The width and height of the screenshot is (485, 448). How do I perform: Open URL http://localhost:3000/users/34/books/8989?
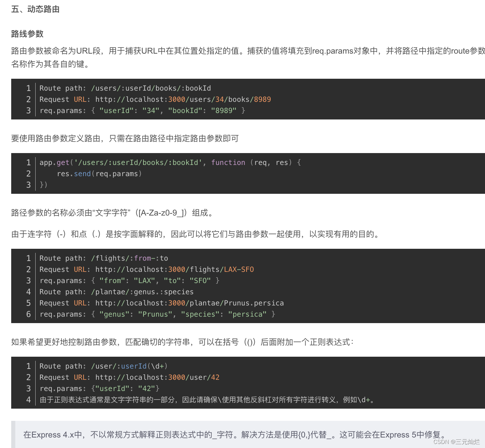[x=183, y=99]
